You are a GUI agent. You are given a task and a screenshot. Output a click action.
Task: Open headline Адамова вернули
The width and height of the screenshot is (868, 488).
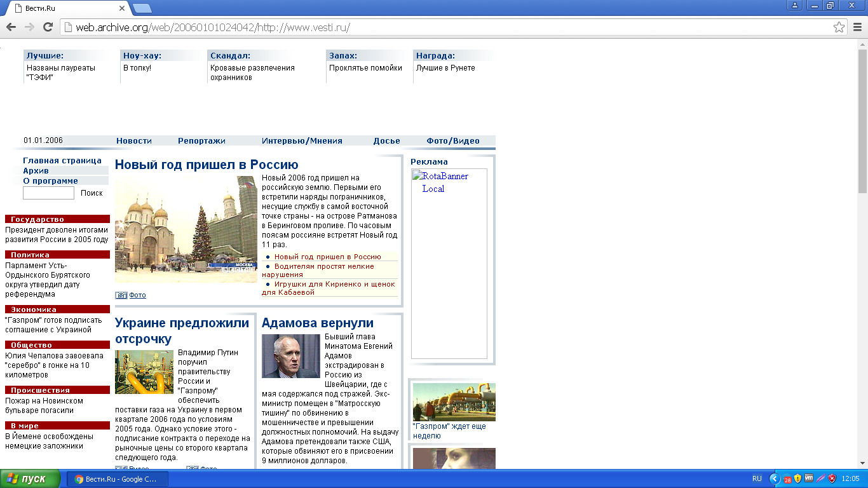[x=318, y=323]
